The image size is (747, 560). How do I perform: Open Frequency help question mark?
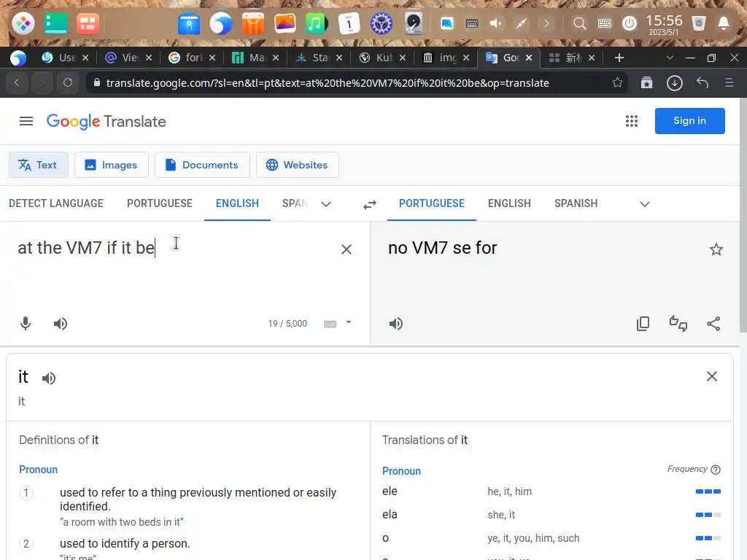715,470
